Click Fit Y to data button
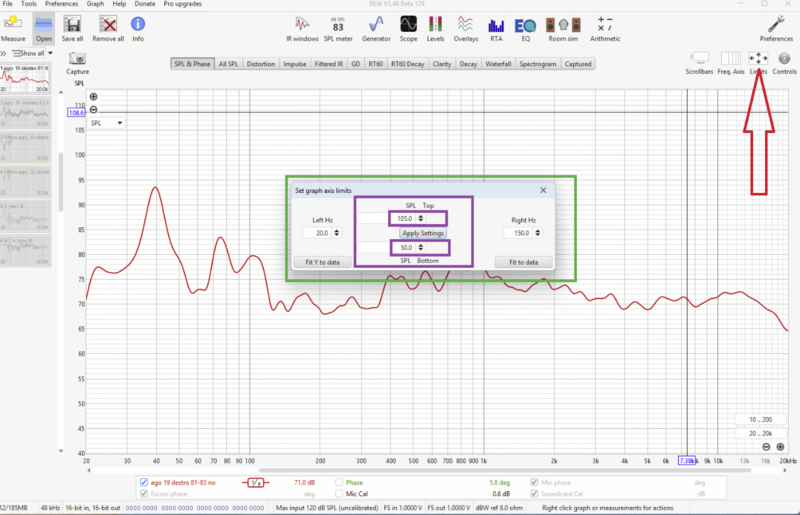This screenshot has height=515, width=800. pos(322,262)
